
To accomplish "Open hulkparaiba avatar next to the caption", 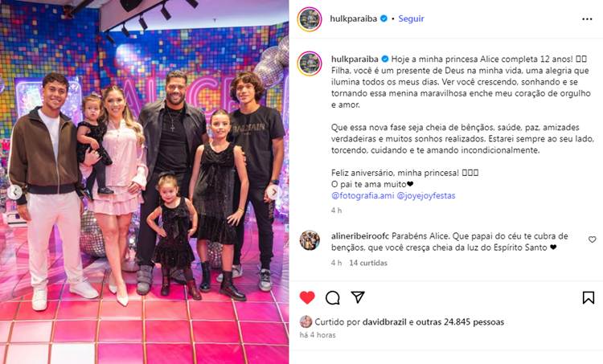I will point(310,63).
